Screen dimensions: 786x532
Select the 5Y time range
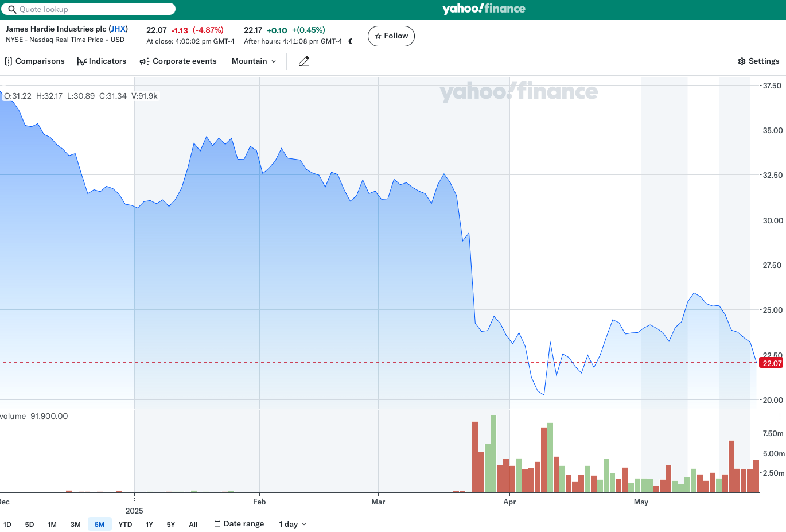click(x=171, y=525)
